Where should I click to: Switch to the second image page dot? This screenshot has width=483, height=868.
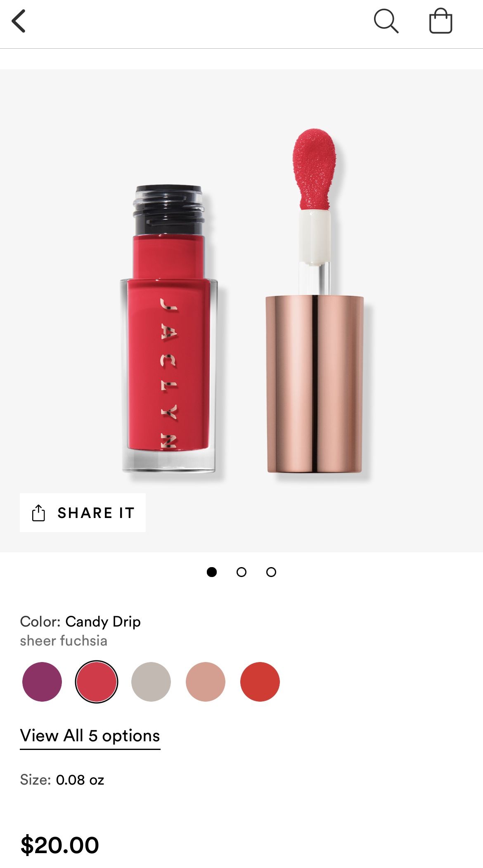[241, 572]
